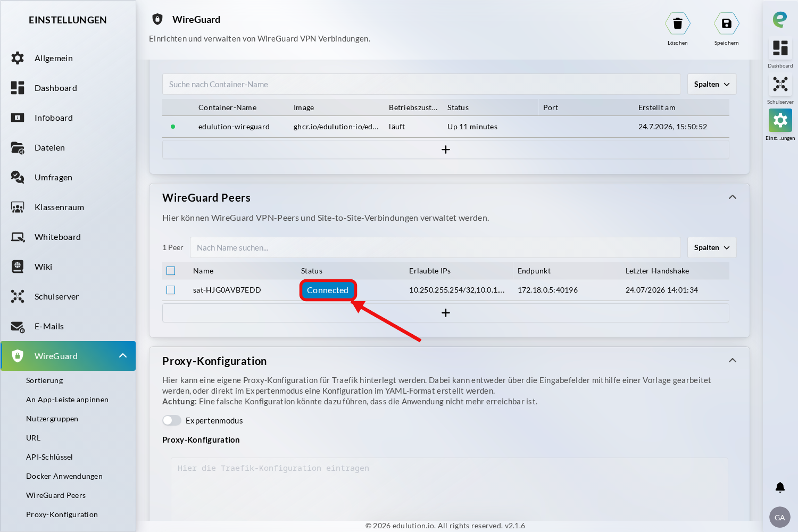The height and width of the screenshot is (532, 798).
Task: Select all peers header checkbox
Action: tap(171, 271)
